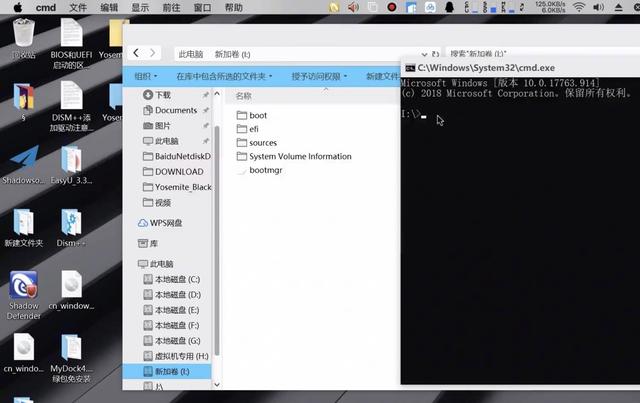Launch the Dism++ desktop icon
The height and width of the screenshot is (403, 640).
(x=71, y=228)
